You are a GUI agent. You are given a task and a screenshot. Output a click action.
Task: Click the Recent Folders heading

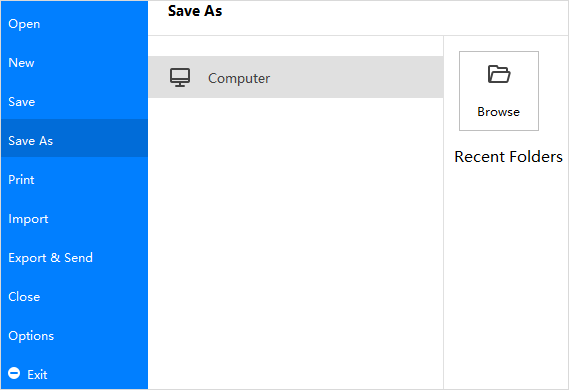coord(508,157)
